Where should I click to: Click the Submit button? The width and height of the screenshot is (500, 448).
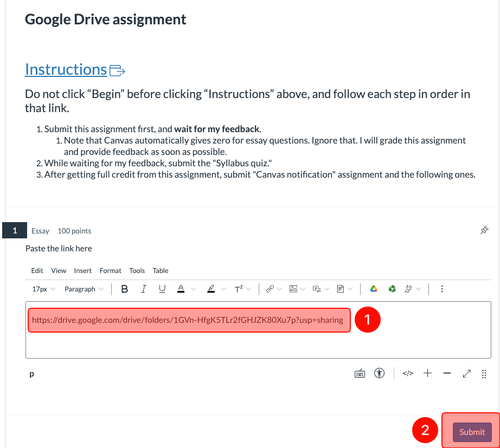(472, 432)
